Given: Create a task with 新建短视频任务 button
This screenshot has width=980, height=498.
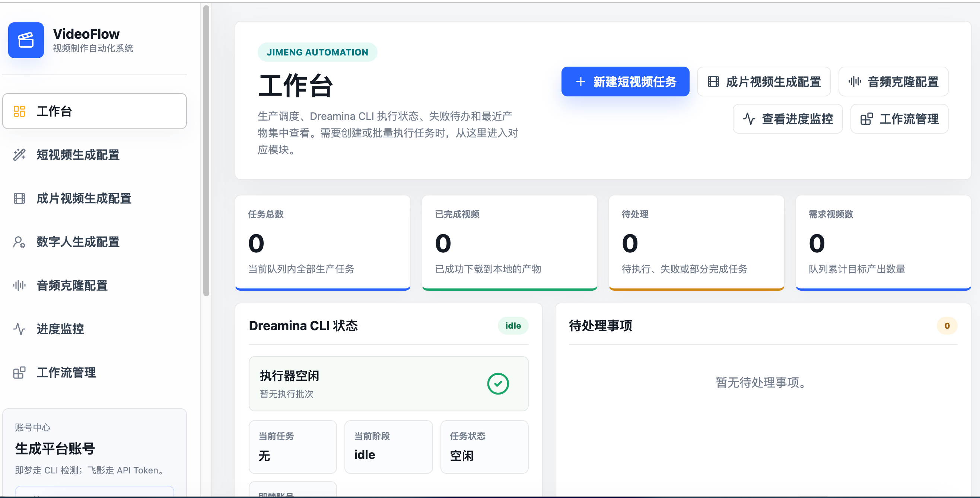Looking at the screenshot, I should [625, 82].
